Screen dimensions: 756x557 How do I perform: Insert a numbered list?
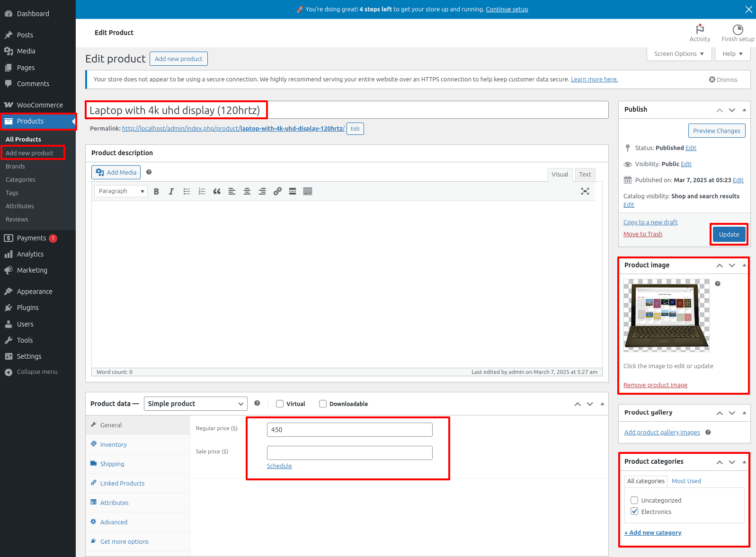coord(202,191)
